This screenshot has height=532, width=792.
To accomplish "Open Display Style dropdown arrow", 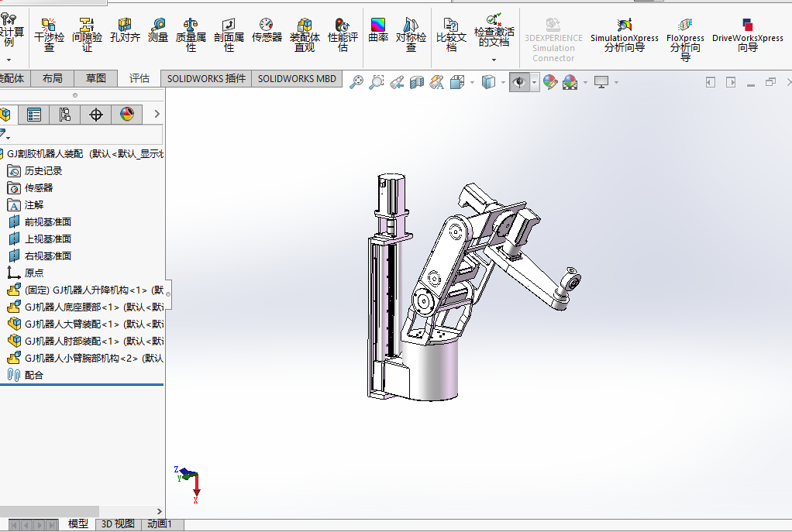I will tap(503, 82).
